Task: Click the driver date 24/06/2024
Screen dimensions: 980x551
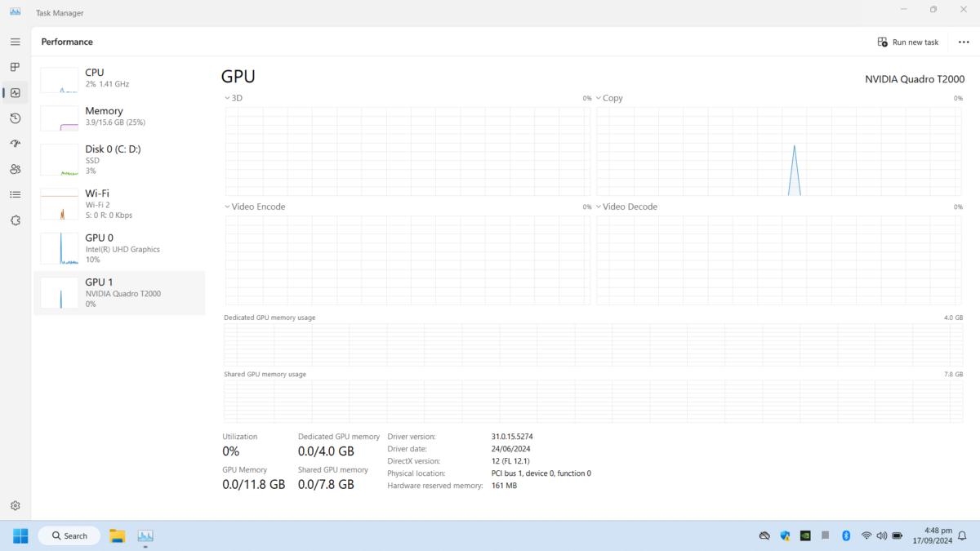Action: [510, 449]
